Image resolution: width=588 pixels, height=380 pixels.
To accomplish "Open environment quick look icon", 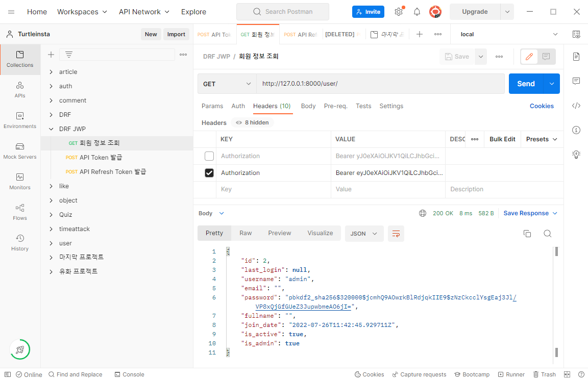I will [x=576, y=35].
